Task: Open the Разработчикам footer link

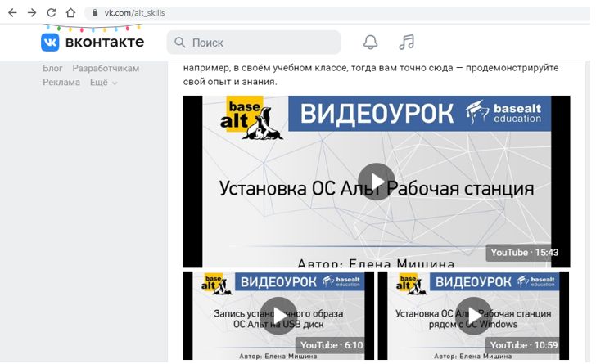Action: 106,69
